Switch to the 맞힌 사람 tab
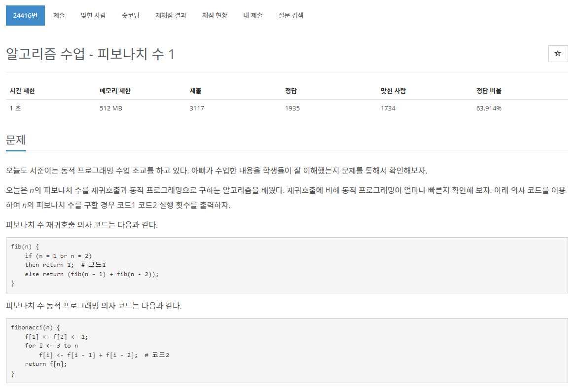Screen dimensions: 578x392 point(93,15)
